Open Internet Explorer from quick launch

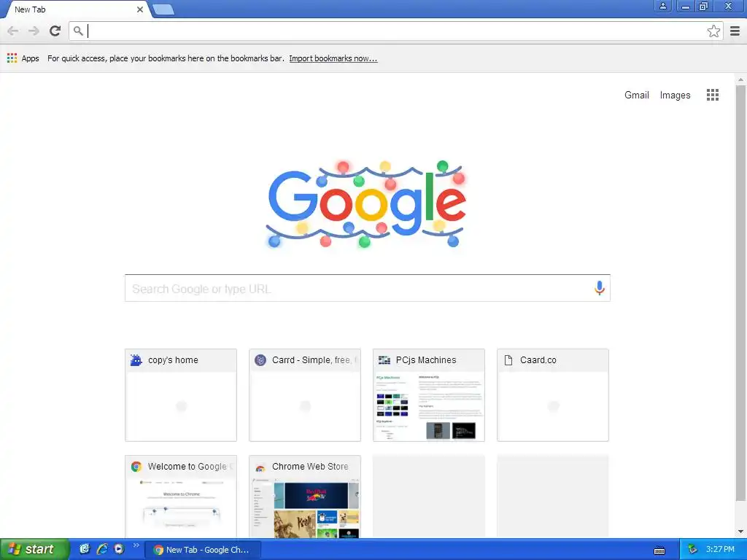[102, 549]
